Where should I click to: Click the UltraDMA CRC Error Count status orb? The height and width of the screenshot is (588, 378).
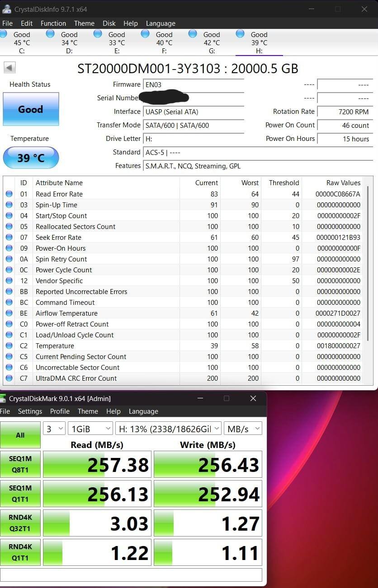(9, 378)
